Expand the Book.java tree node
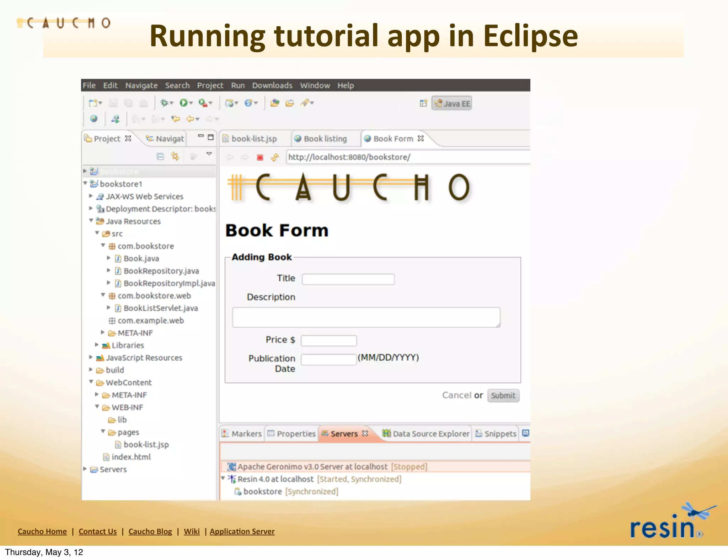Viewport: 728px width, 560px height. (x=109, y=258)
